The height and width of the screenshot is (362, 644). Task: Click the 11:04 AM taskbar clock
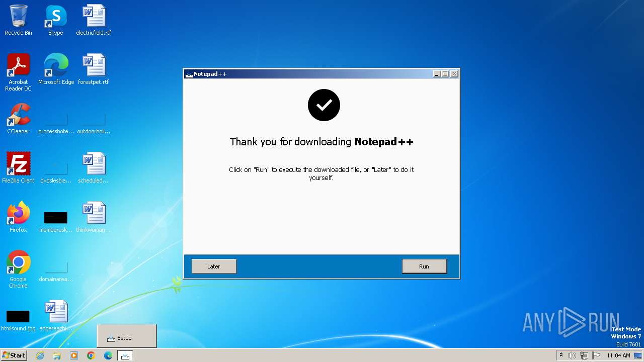[618, 355]
